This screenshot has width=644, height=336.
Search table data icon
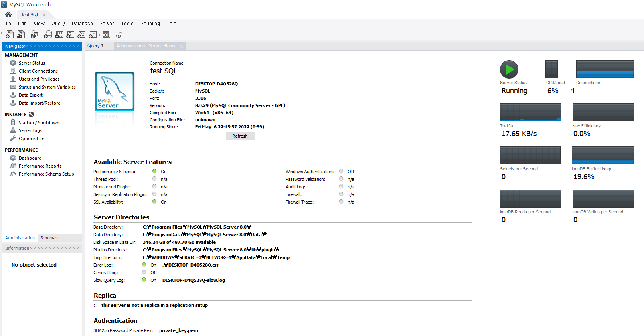(x=106, y=35)
